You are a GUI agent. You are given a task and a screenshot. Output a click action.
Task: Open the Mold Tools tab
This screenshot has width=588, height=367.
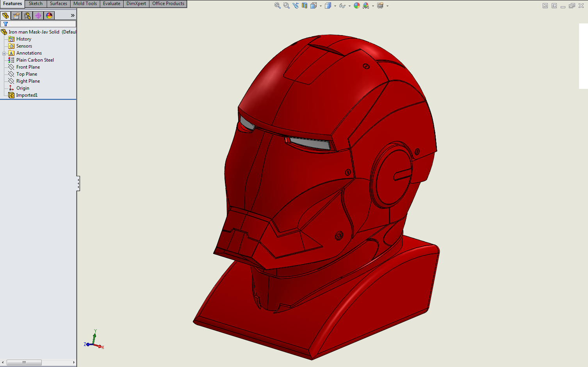coord(85,4)
